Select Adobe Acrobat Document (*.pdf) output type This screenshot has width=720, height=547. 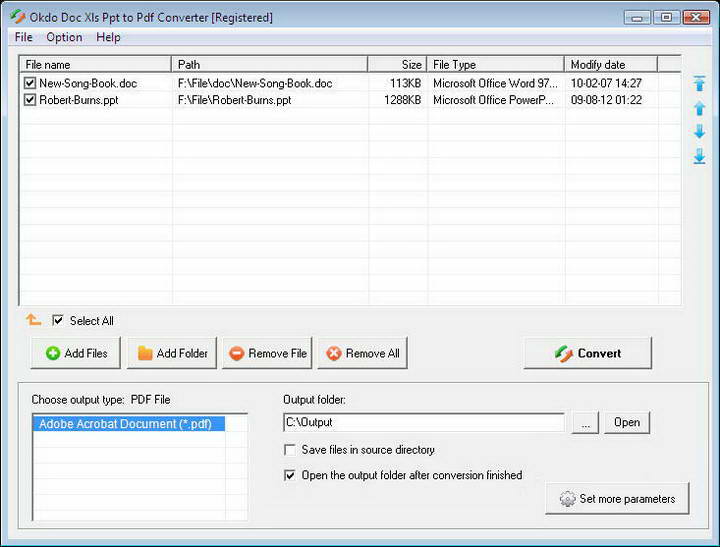(x=129, y=423)
